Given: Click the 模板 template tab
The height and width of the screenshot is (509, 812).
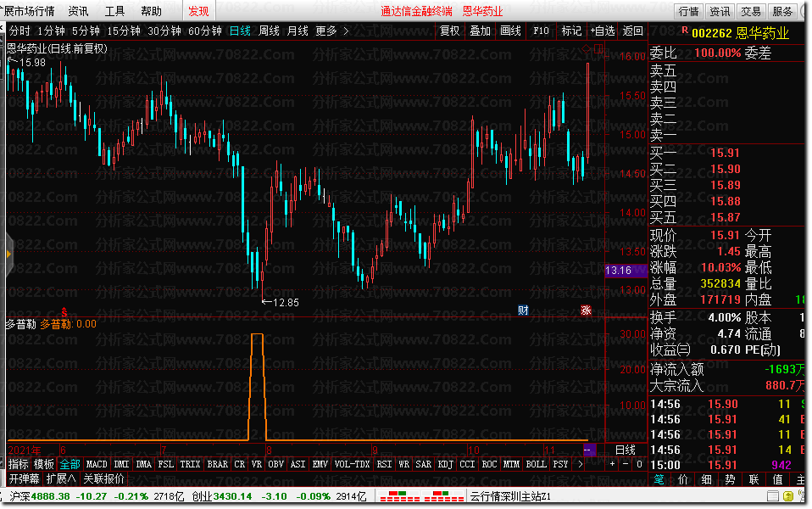Looking at the screenshot, I should (x=44, y=464).
